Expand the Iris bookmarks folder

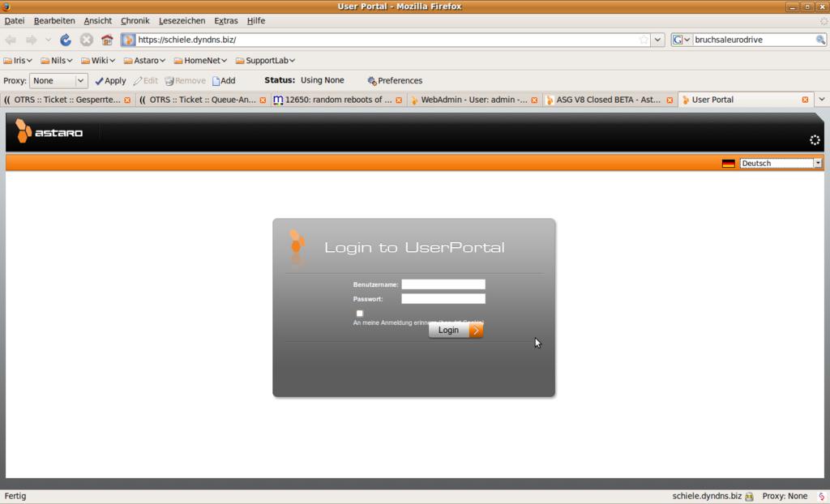[x=18, y=60]
